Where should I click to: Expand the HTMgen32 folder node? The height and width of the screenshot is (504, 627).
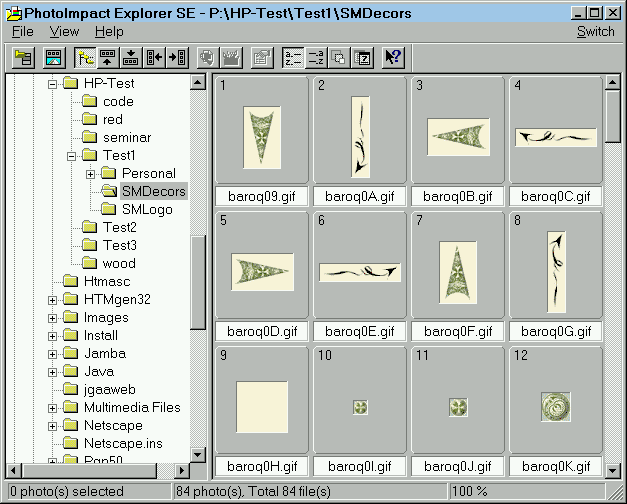[x=52, y=300]
